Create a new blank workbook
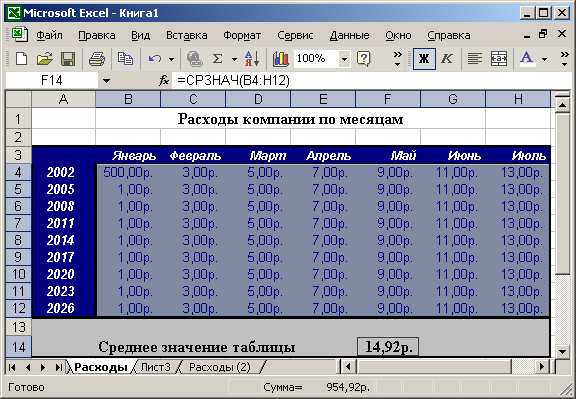Screen dimensions: 576x399 21,58
